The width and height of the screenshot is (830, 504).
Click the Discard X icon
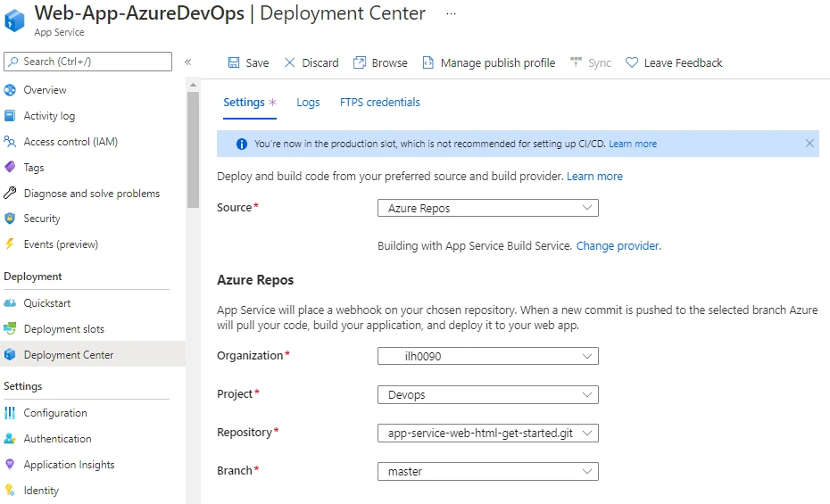point(289,63)
